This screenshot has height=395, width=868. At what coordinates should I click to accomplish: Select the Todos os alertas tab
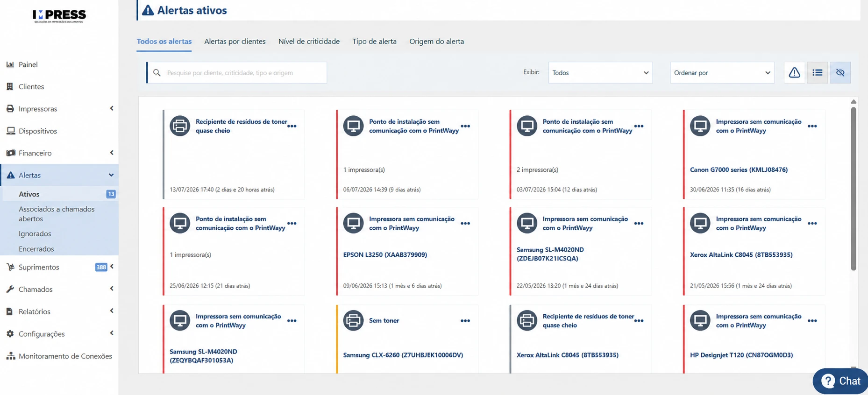[x=164, y=42]
